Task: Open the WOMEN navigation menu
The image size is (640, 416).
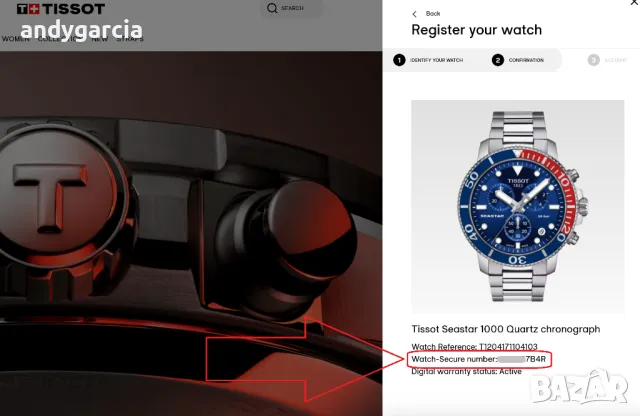Action: [x=16, y=39]
